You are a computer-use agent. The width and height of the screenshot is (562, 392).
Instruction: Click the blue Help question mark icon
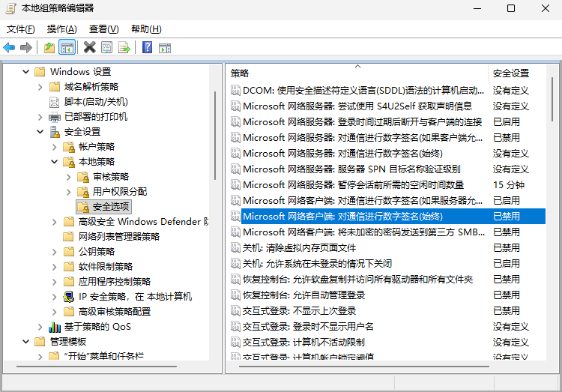[148, 48]
